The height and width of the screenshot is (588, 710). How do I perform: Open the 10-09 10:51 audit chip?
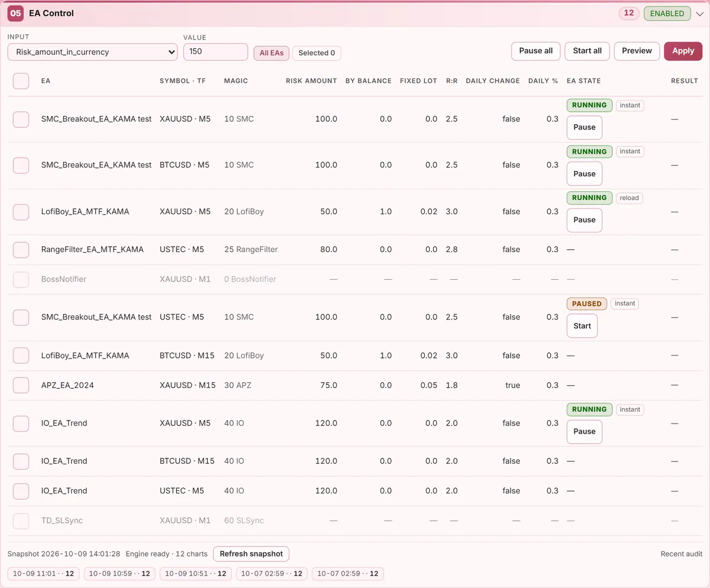tap(196, 574)
